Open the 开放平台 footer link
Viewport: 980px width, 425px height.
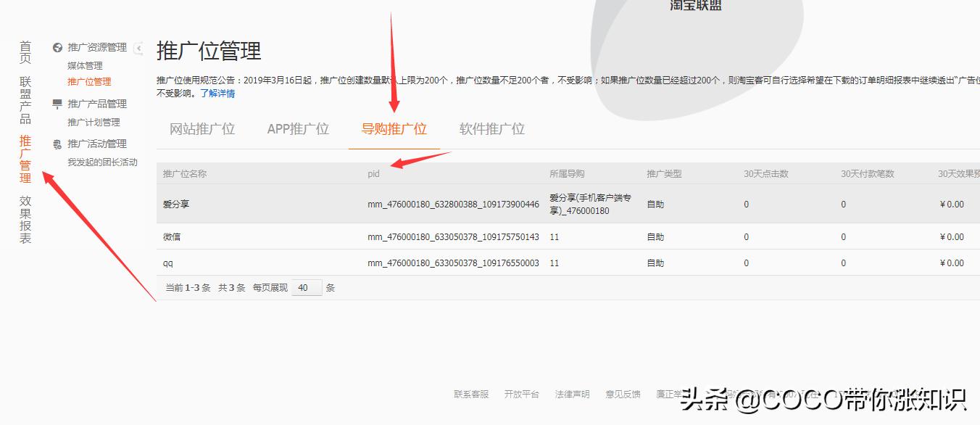click(x=522, y=395)
